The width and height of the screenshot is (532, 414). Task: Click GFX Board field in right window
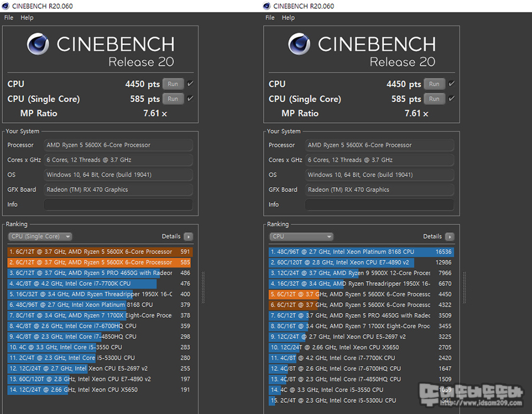point(379,190)
